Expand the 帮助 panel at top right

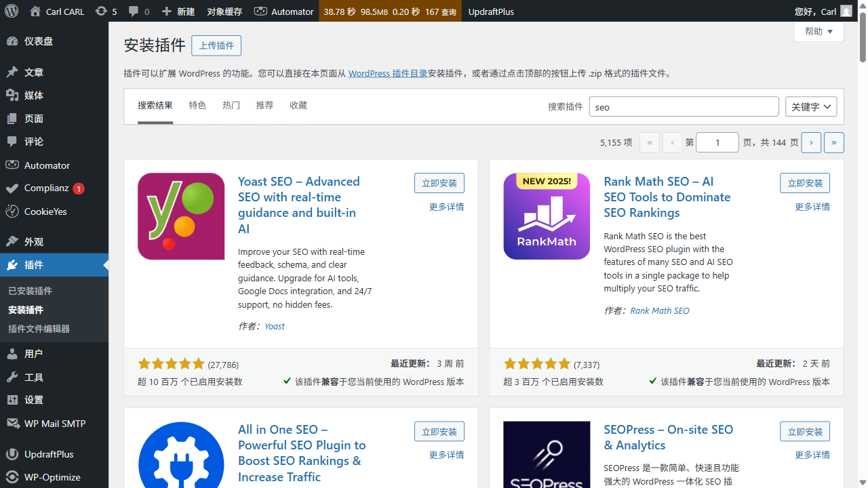(x=818, y=31)
